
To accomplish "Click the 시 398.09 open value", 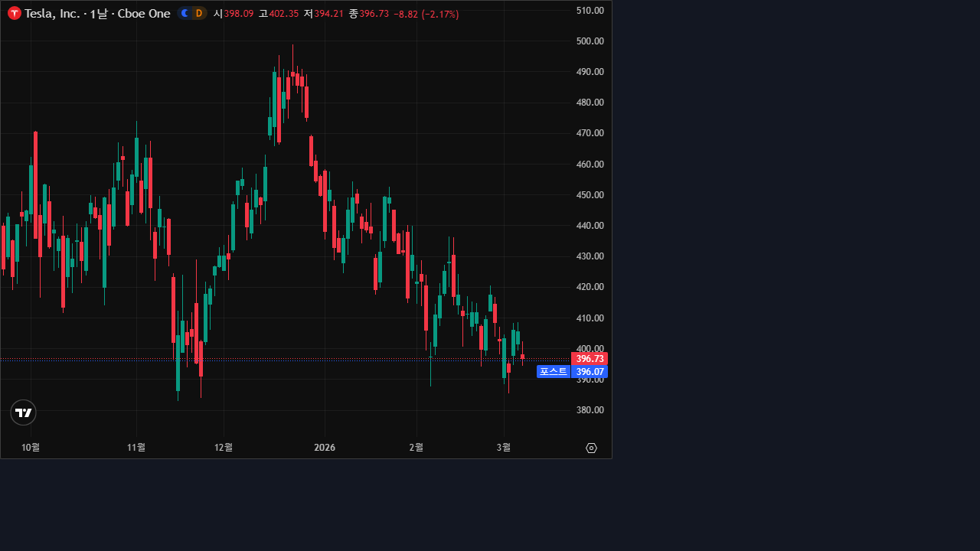I will tap(234, 14).
